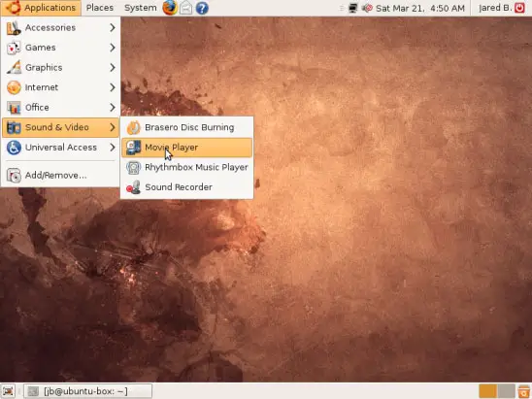Click the terminal icon on the taskbar button

[33, 391]
